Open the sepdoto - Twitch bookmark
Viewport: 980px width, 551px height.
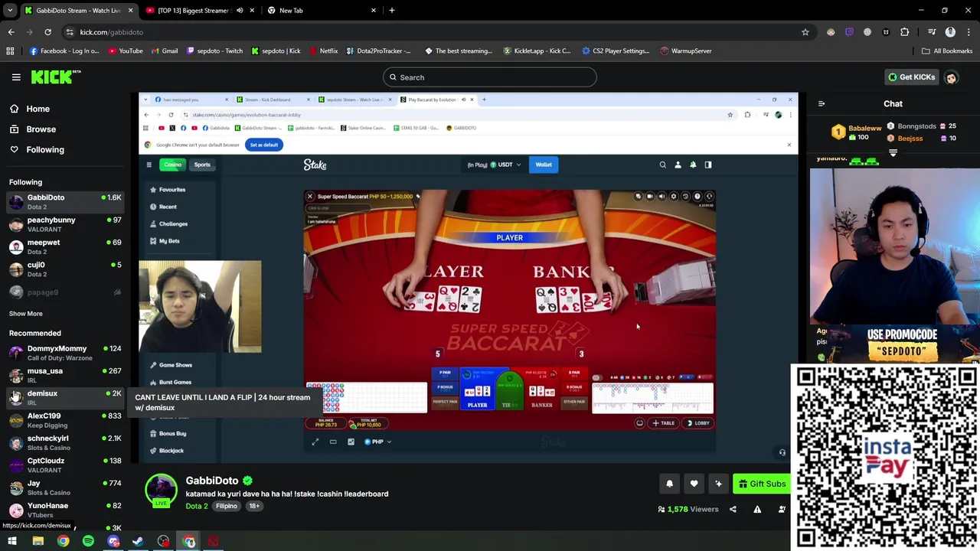(214, 51)
